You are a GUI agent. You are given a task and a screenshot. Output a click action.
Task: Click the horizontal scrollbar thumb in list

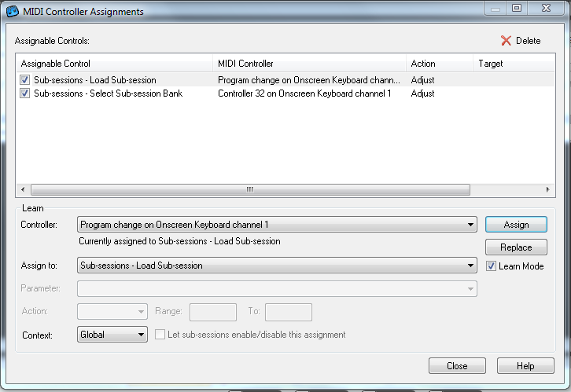249,189
